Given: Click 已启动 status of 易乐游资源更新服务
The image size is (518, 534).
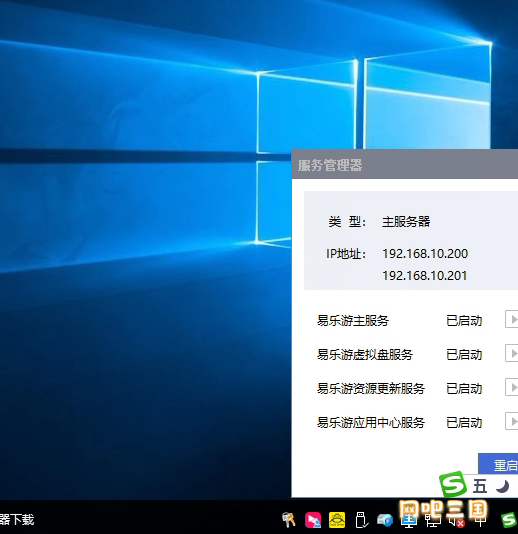Looking at the screenshot, I should pyautogui.click(x=464, y=389).
